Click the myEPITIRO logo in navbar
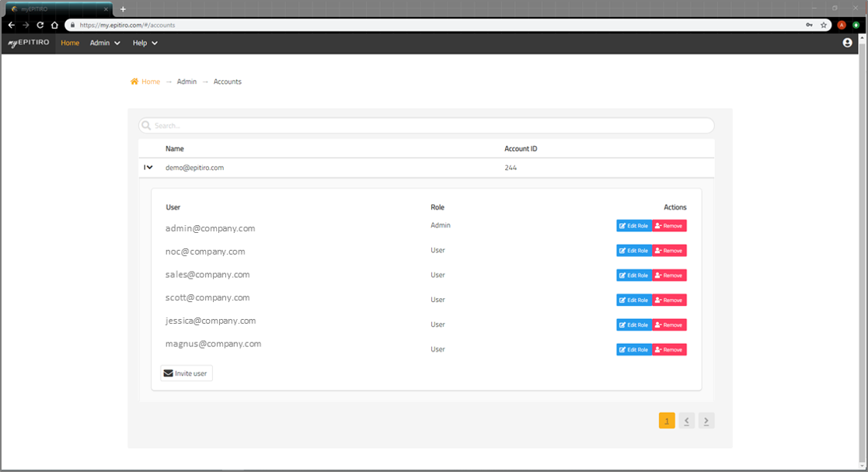Screen dimensions: 868x472 point(29,43)
